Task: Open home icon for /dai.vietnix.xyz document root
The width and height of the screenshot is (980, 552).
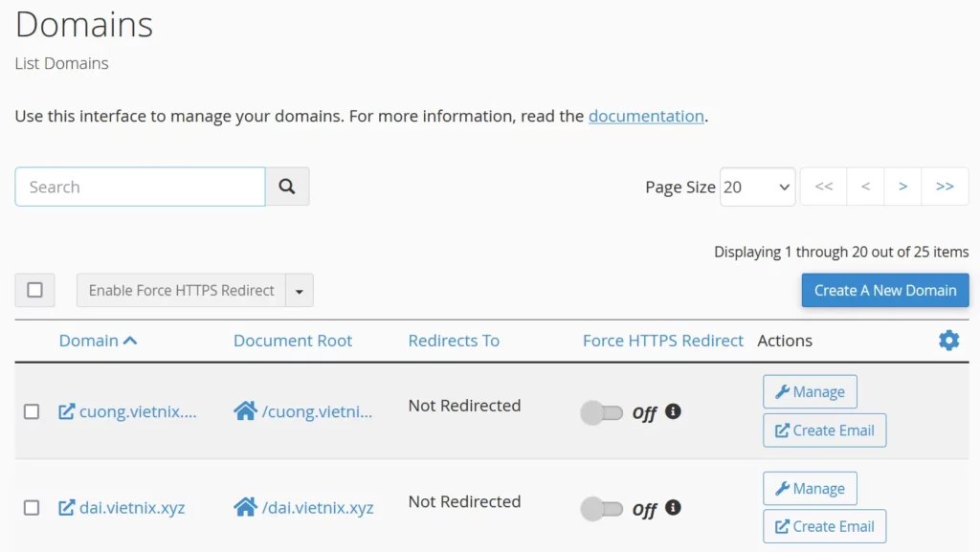Action: (245, 507)
